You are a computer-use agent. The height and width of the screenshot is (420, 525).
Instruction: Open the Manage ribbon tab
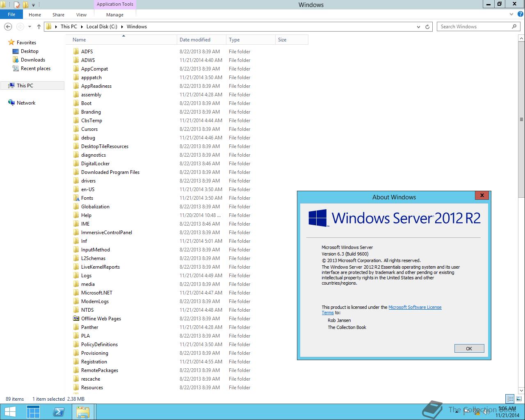point(115,15)
